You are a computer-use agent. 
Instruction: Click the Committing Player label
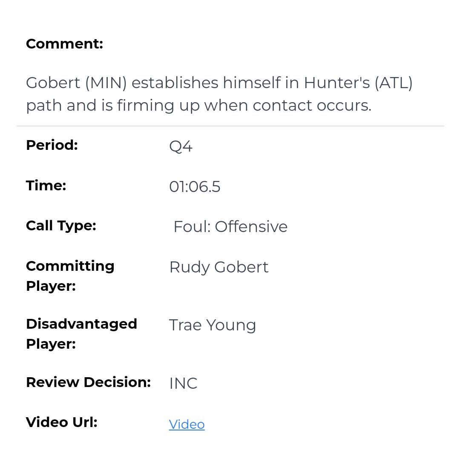pyautogui.click(x=70, y=275)
